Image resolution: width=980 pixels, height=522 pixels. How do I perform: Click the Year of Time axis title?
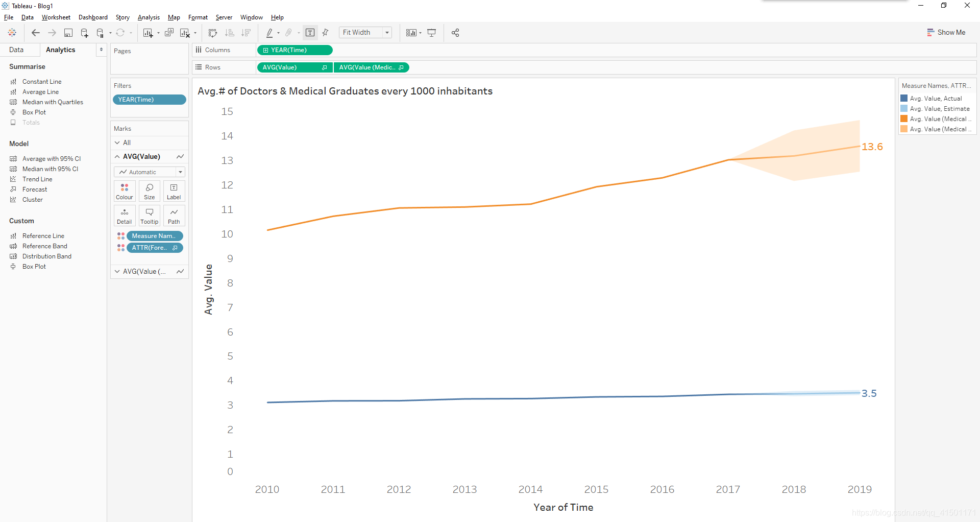[563, 508]
